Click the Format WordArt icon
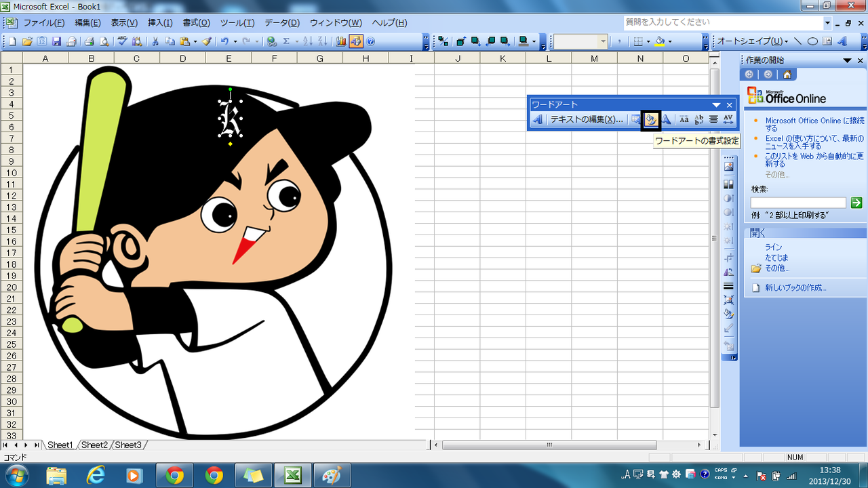The height and width of the screenshot is (488, 868). (x=651, y=119)
